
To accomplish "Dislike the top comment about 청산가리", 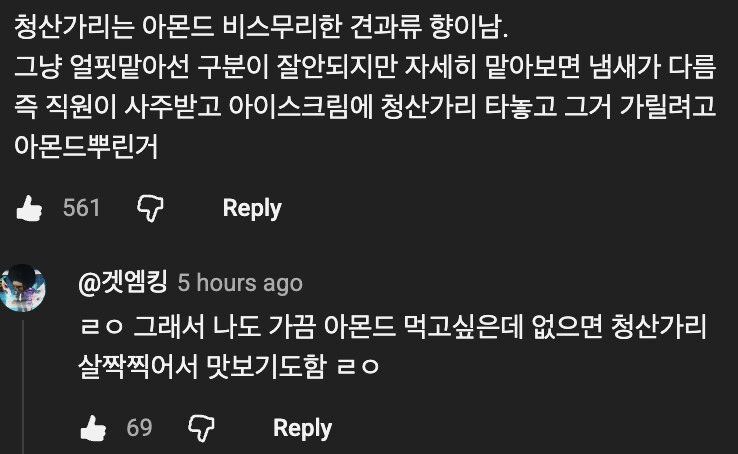I will pyautogui.click(x=150, y=208).
